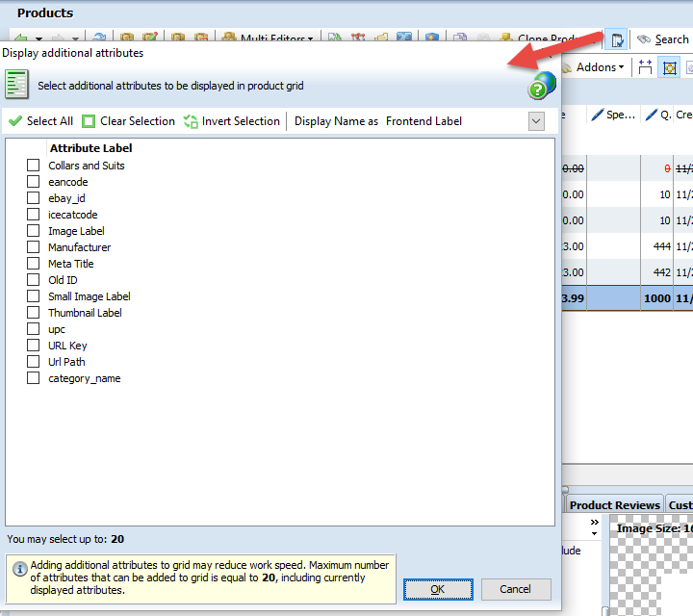Click the Spe... column header
This screenshot has height=616, width=693.
614,115
